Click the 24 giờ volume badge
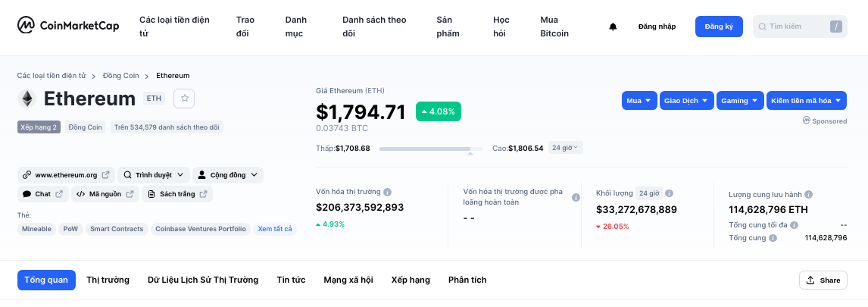The image size is (868, 307). [649, 193]
